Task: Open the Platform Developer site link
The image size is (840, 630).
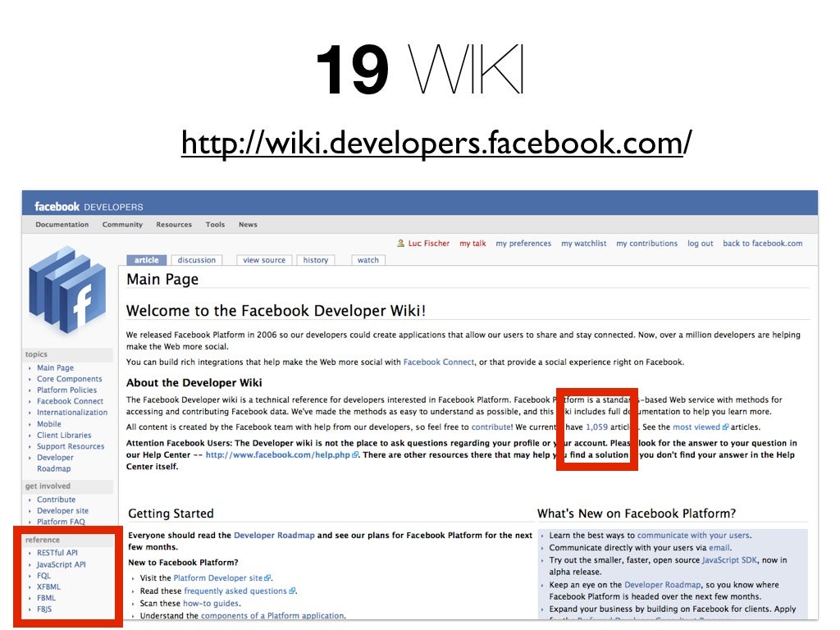Action: click(x=221, y=578)
